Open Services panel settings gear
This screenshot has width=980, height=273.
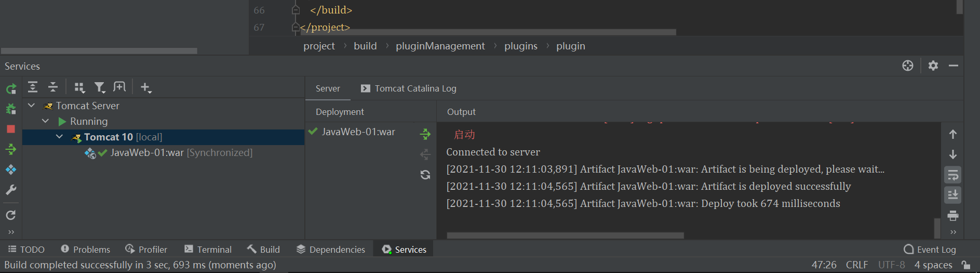(933, 66)
